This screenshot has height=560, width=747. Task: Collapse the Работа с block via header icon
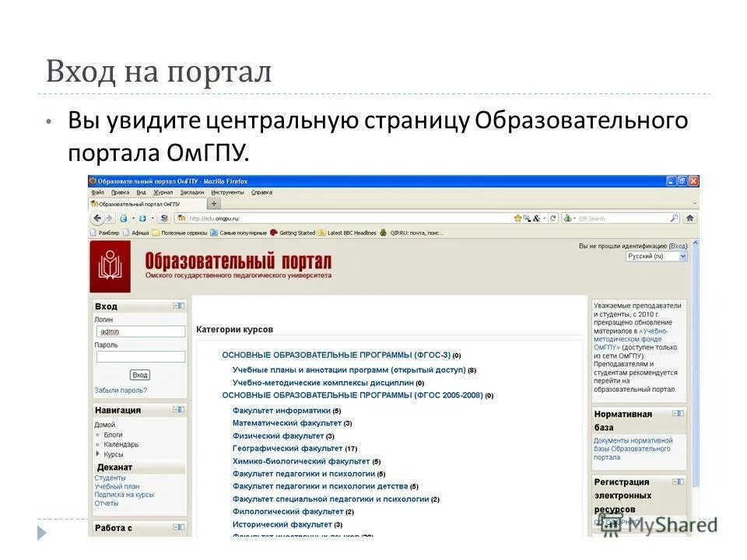tap(179, 527)
